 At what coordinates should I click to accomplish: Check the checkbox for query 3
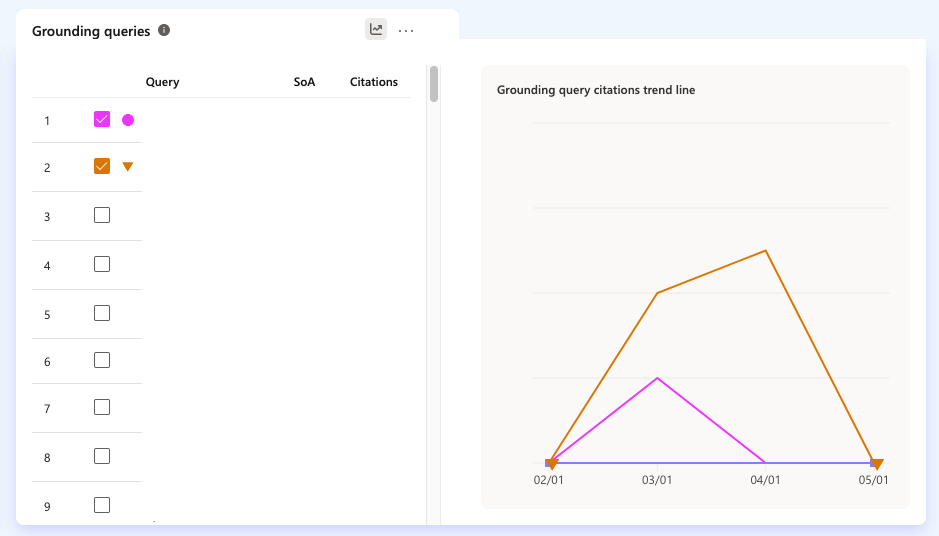coord(102,215)
